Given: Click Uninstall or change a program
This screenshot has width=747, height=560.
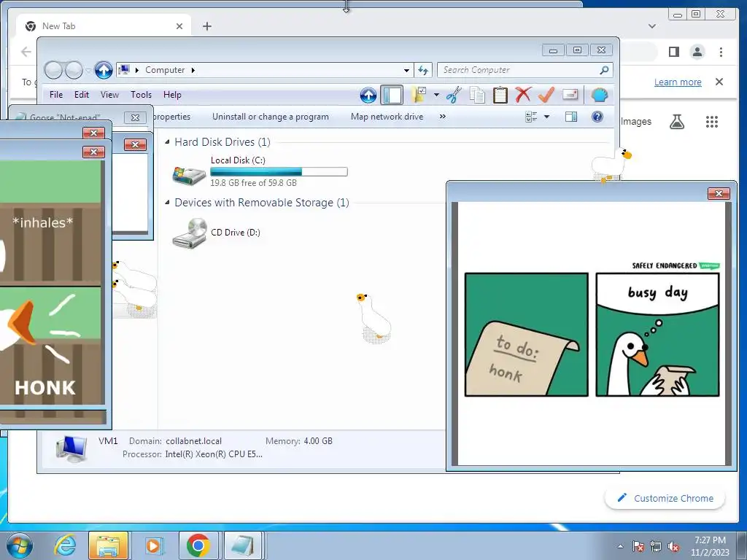Looking at the screenshot, I should point(271,117).
